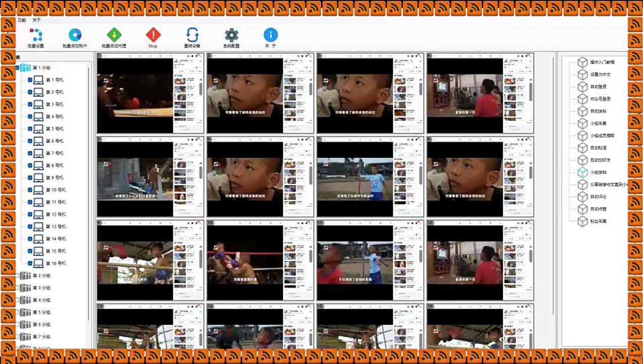Click the 自动私信 cube icon
This screenshot has width=643, height=364.
583,148
